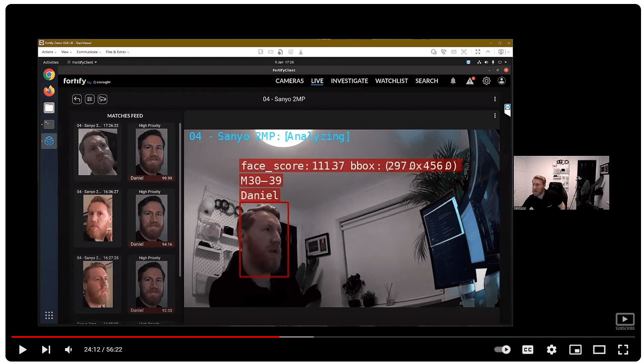Image resolution: width=644 pixels, height=364 pixels.
Task: Open detection thumbnail timestamped 16:27:25
Action: coord(98,284)
